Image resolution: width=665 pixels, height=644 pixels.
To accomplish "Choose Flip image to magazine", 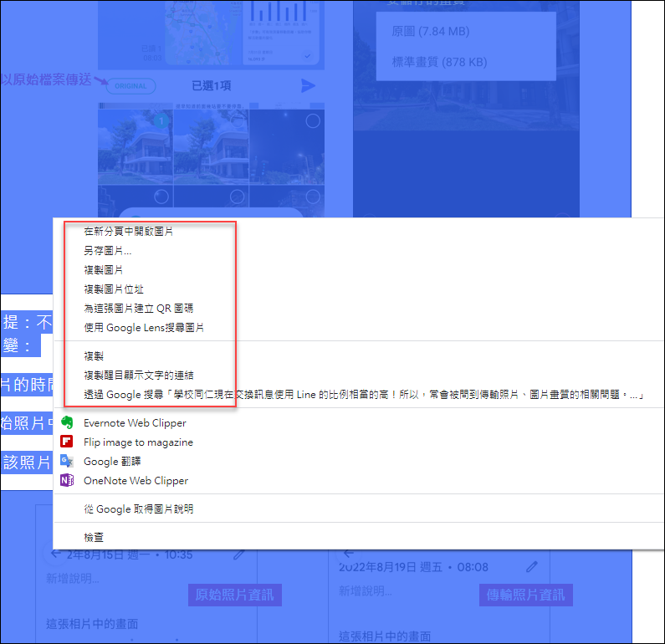I will click(138, 442).
